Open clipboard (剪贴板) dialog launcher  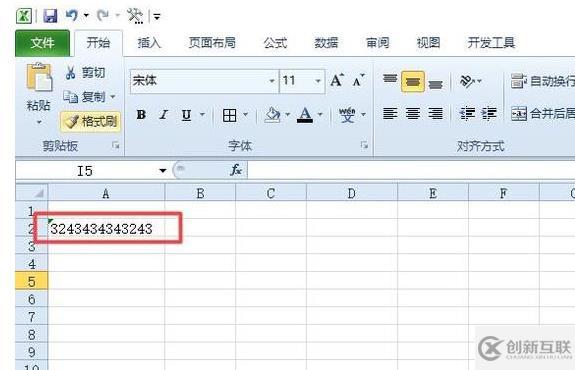(116, 146)
